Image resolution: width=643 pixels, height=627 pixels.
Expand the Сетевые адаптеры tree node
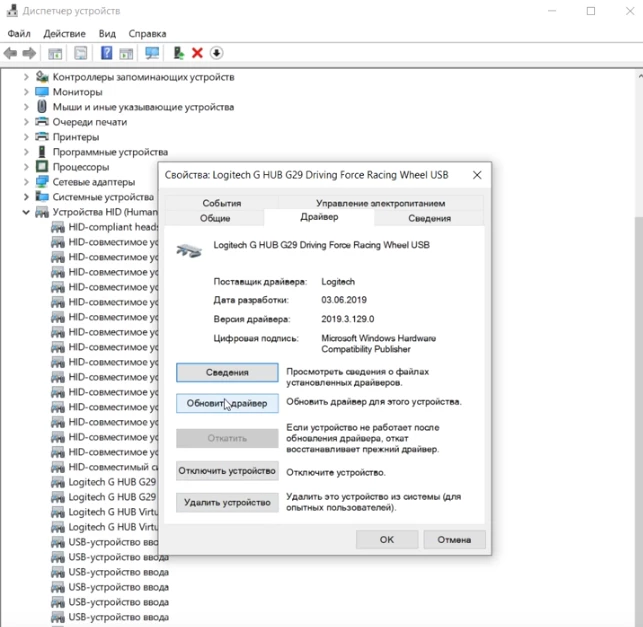click(27, 182)
